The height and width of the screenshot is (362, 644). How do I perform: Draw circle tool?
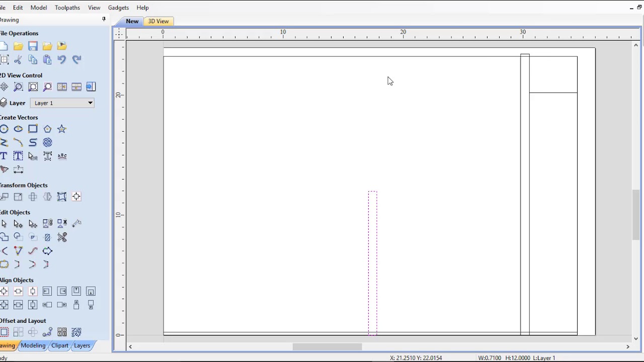[4, 129]
